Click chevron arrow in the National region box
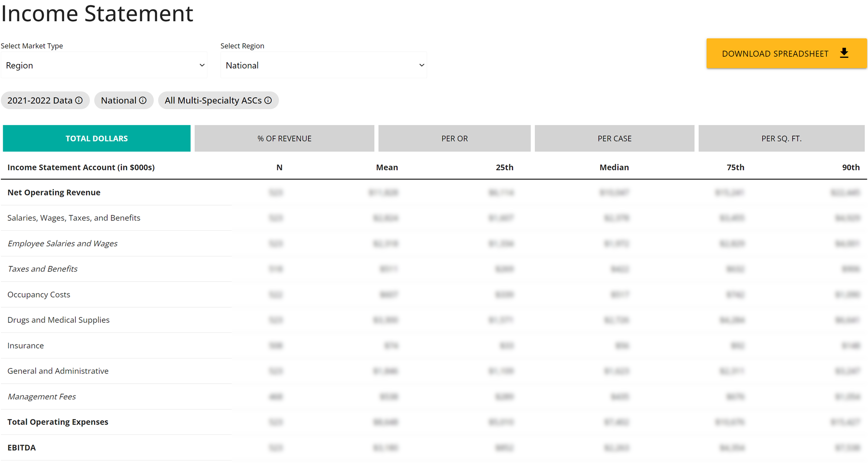Viewport: 868px width, 464px height. pyautogui.click(x=421, y=65)
